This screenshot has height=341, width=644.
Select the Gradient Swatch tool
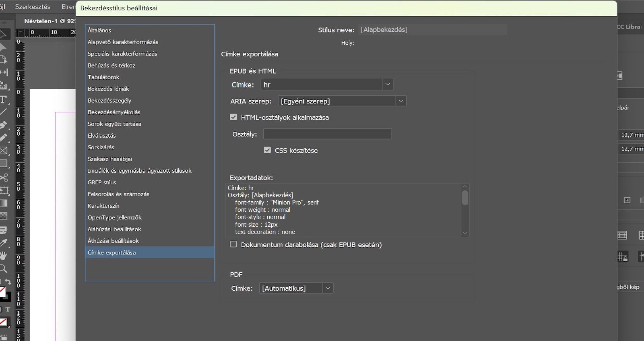[x=3, y=203]
